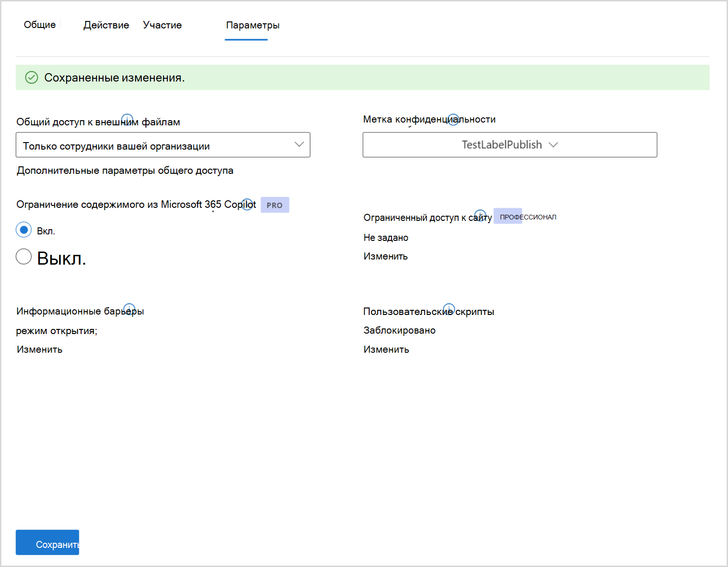
Task: Click the info icon for Ограниченный доступ к сайту
Action: coord(480,215)
